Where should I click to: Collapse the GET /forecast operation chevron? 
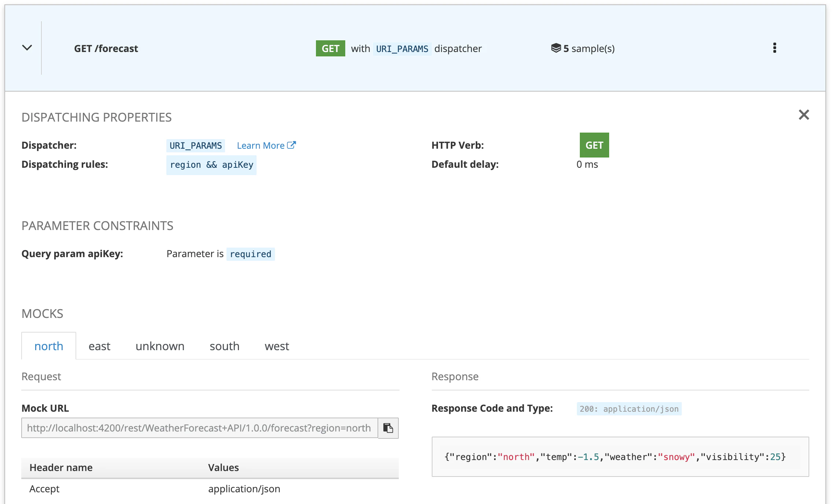click(x=27, y=48)
